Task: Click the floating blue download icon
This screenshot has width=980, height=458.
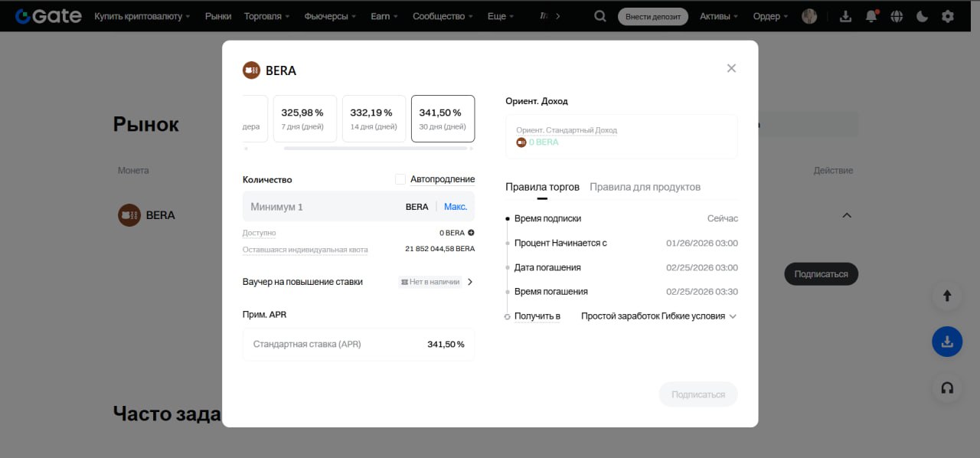Action: [x=947, y=342]
